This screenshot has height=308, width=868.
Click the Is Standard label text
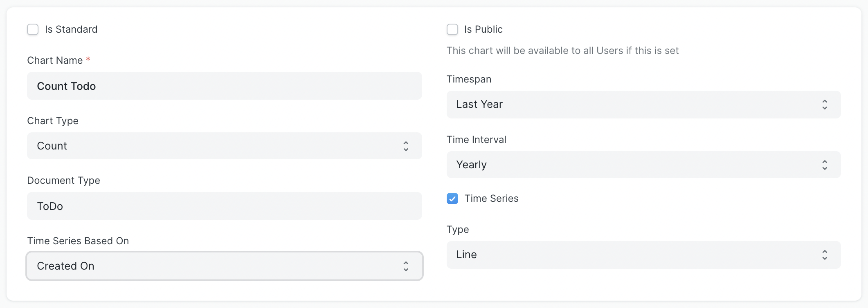click(72, 29)
